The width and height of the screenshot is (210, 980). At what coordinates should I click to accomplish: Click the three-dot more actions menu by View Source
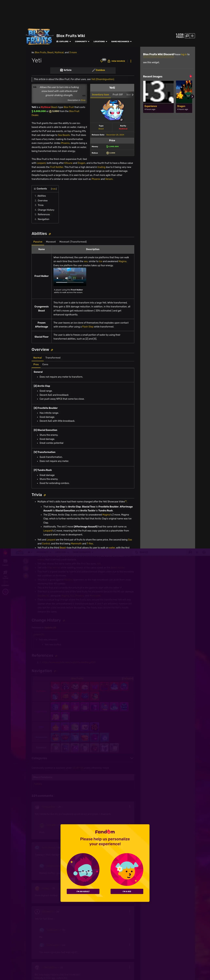point(131,61)
